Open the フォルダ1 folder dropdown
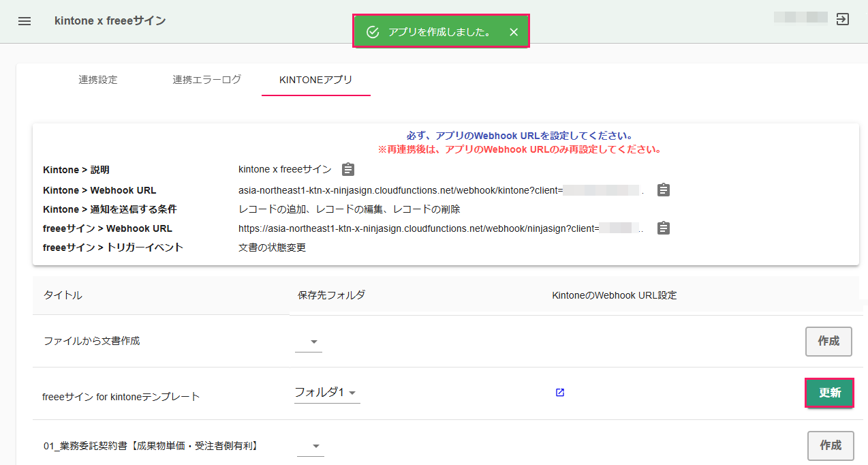Screen dimensions: 868x465 click(x=327, y=392)
